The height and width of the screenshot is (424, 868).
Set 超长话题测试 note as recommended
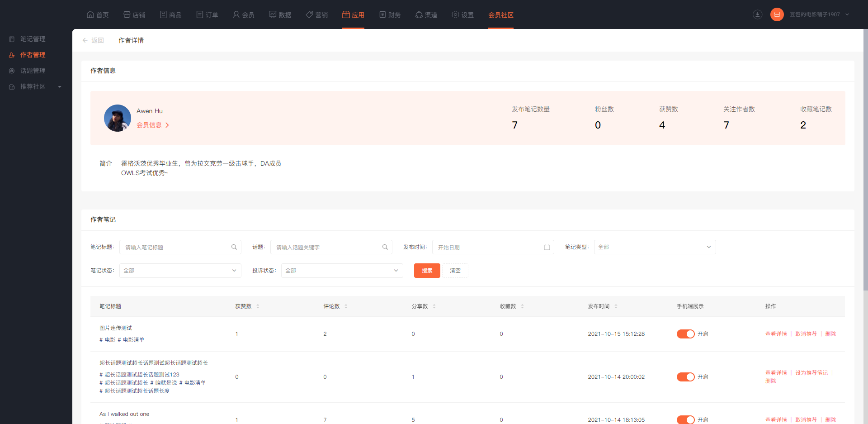(x=811, y=373)
